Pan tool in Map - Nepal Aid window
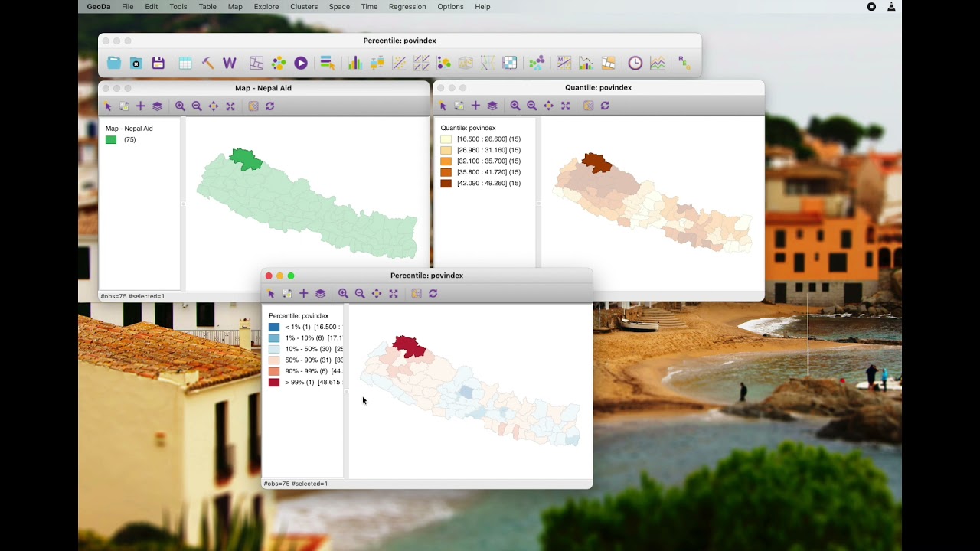 coord(214,106)
